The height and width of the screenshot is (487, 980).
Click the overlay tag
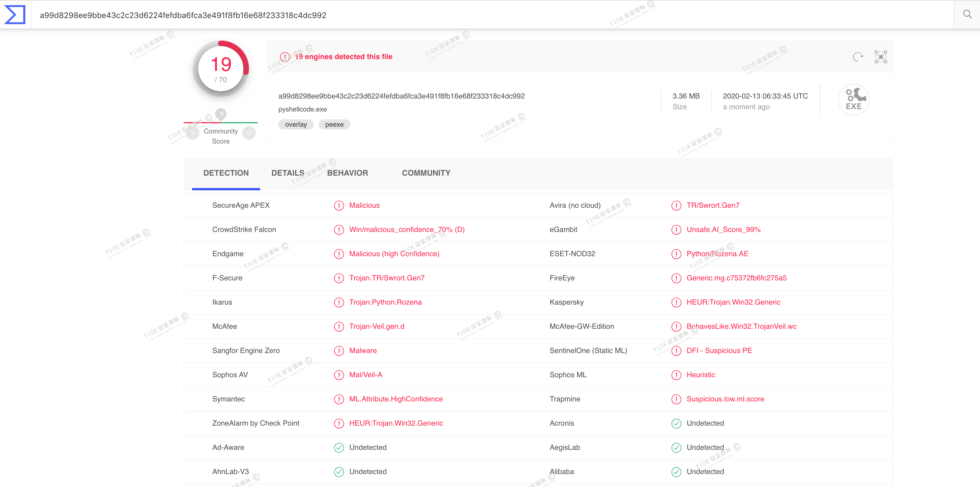(296, 124)
